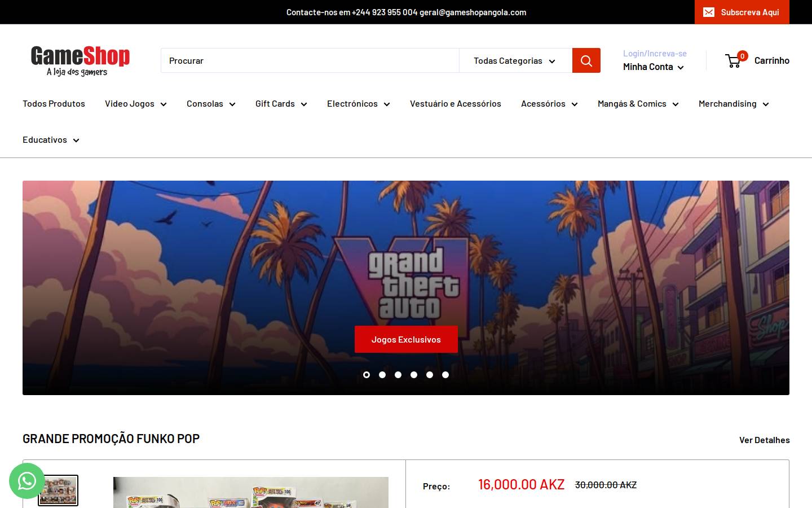Click the 16,000.00 AKZ sale price
Image resolution: width=812 pixels, height=508 pixels.
tap(521, 484)
